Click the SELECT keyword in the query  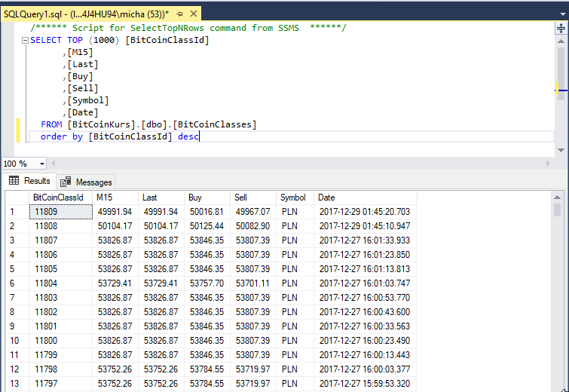[x=46, y=40]
